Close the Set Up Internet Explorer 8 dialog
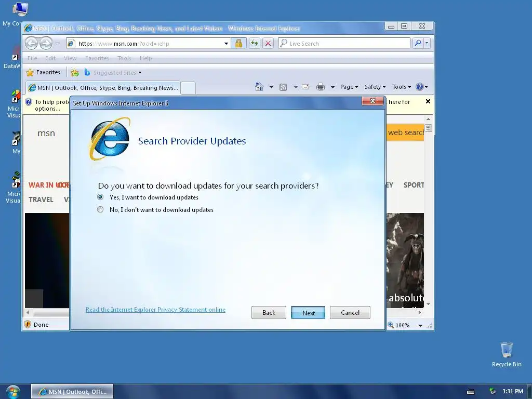The width and height of the screenshot is (532, 399). click(373, 101)
